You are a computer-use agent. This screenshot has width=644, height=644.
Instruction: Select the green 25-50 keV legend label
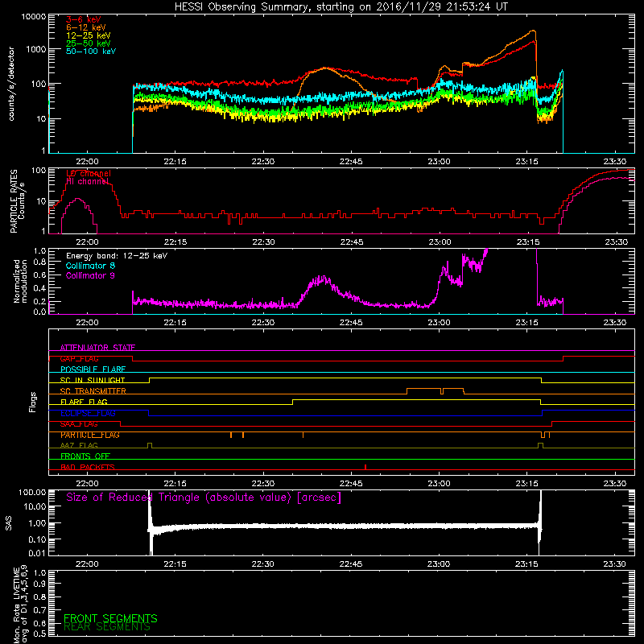89,43
